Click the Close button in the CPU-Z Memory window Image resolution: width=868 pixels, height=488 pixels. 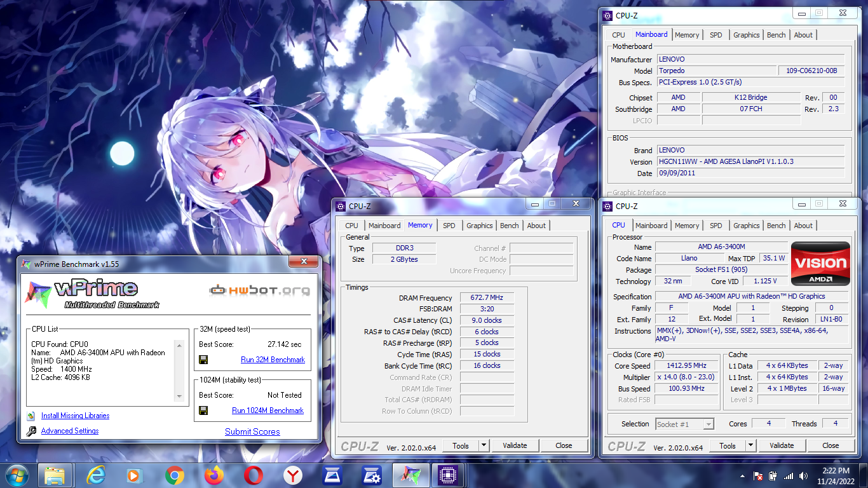pyautogui.click(x=564, y=445)
